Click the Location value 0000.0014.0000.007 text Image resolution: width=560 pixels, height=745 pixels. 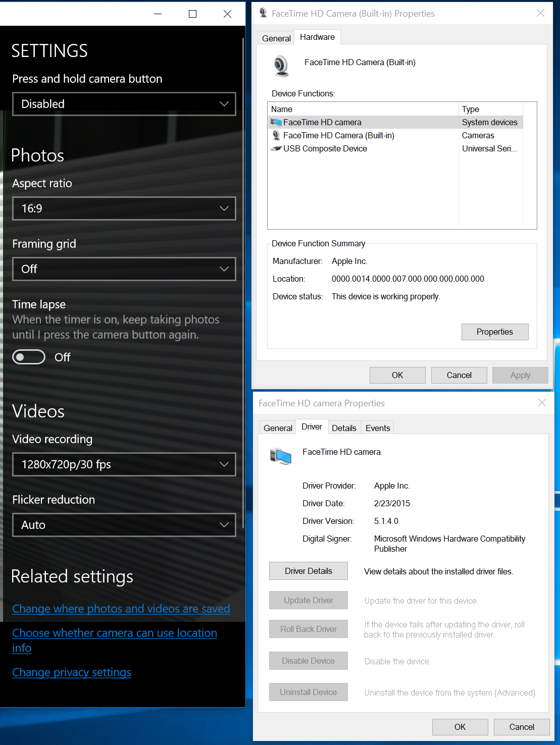pyautogui.click(x=408, y=279)
